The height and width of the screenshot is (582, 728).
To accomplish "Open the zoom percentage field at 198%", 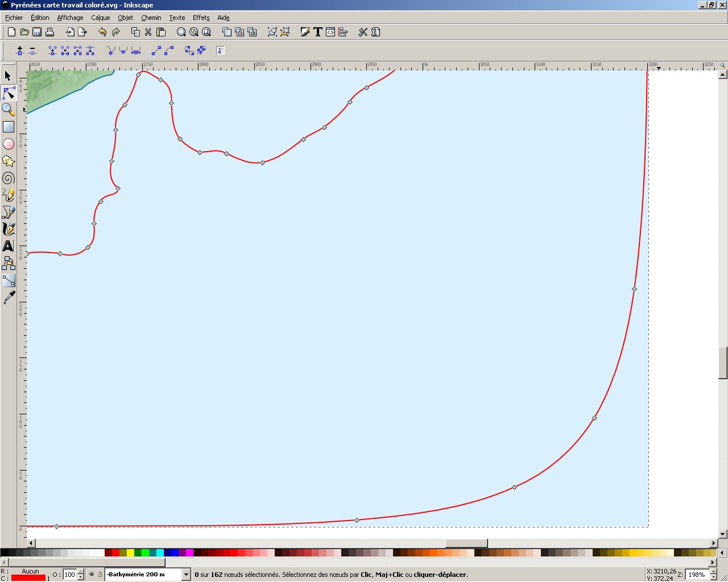I will 696,575.
